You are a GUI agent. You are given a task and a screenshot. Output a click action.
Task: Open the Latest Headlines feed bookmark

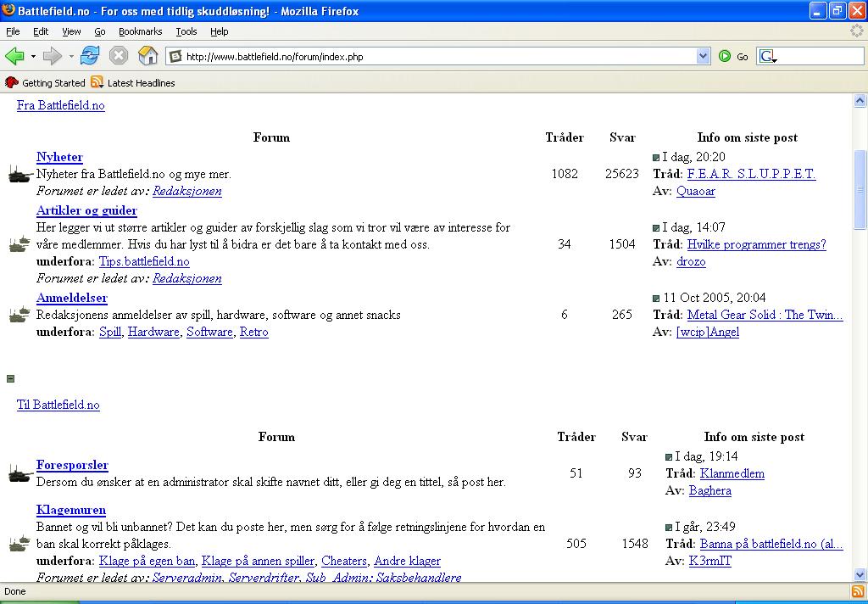click(133, 82)
